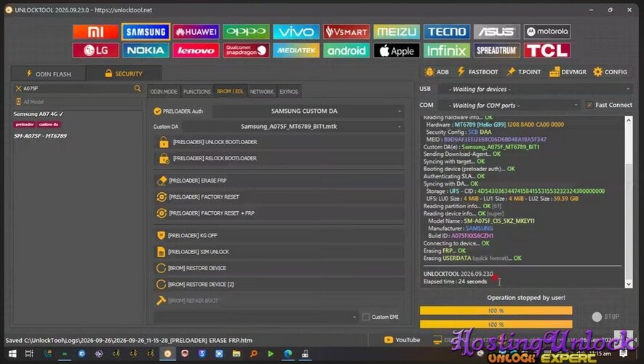Switch to the SECURITY tab

pos(124,74)
